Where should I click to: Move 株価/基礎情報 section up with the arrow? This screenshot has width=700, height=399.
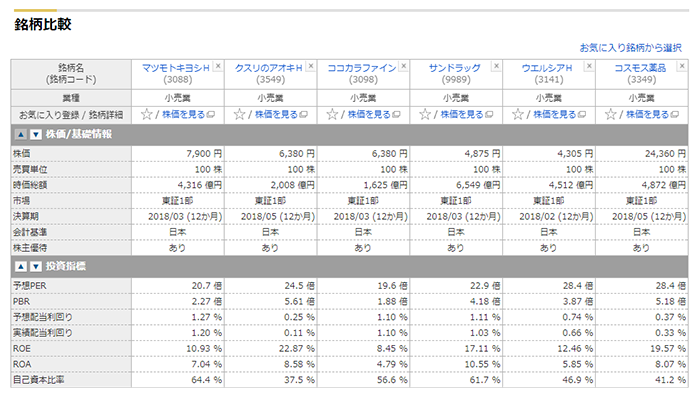21,134
